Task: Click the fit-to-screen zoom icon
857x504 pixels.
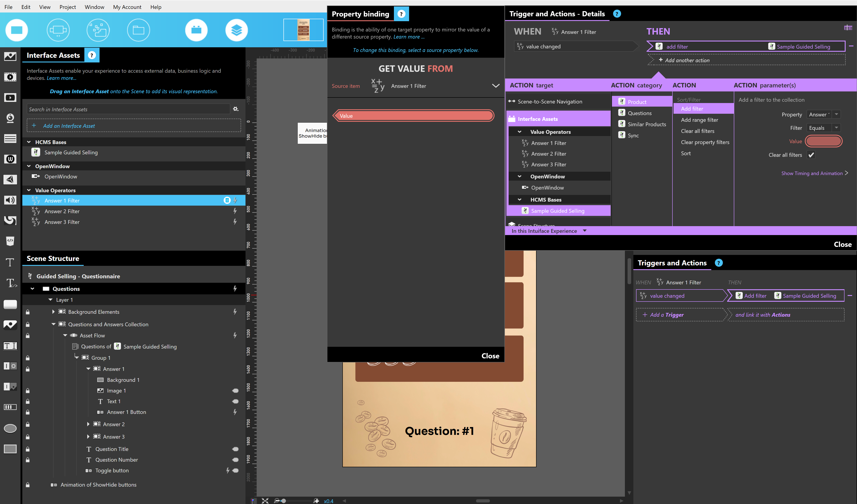Action: (x=265, y=501)
